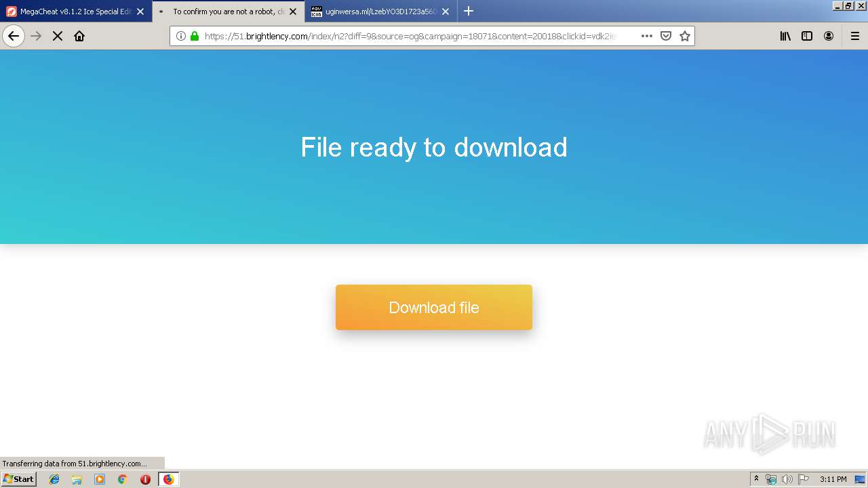Click the 'Transferring data from 51.brightlency.com' status text

75,464
